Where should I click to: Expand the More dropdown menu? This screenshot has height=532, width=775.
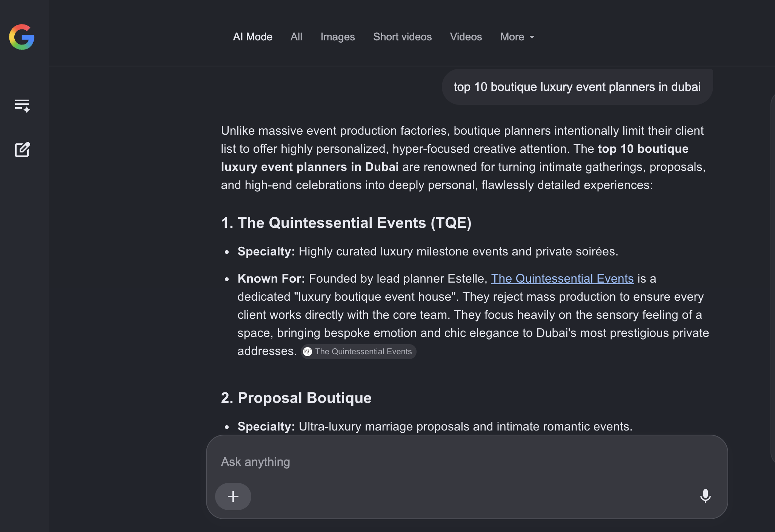[517, 37]
